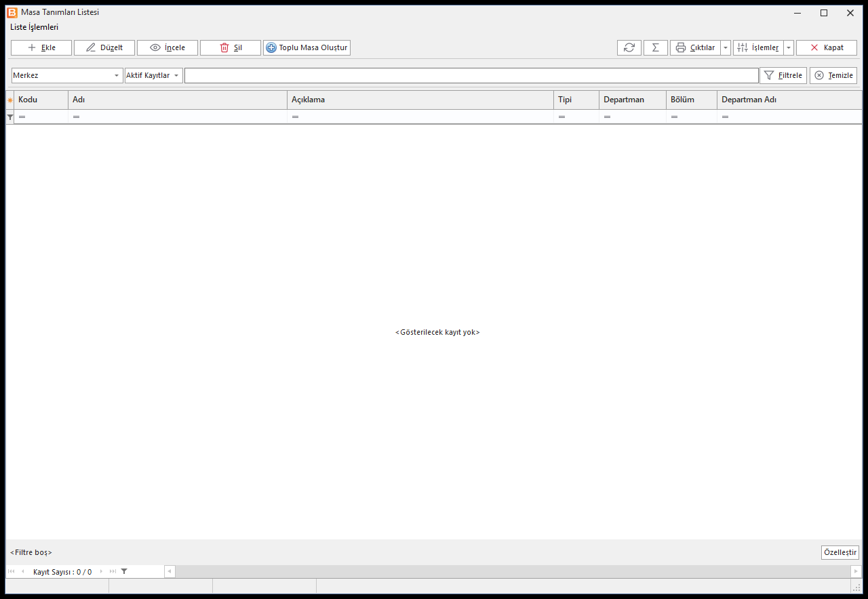Image resolution: width=868 pixels, height=599 pixels.
Task: Click the Sil trash button
Action: (231, 47)
